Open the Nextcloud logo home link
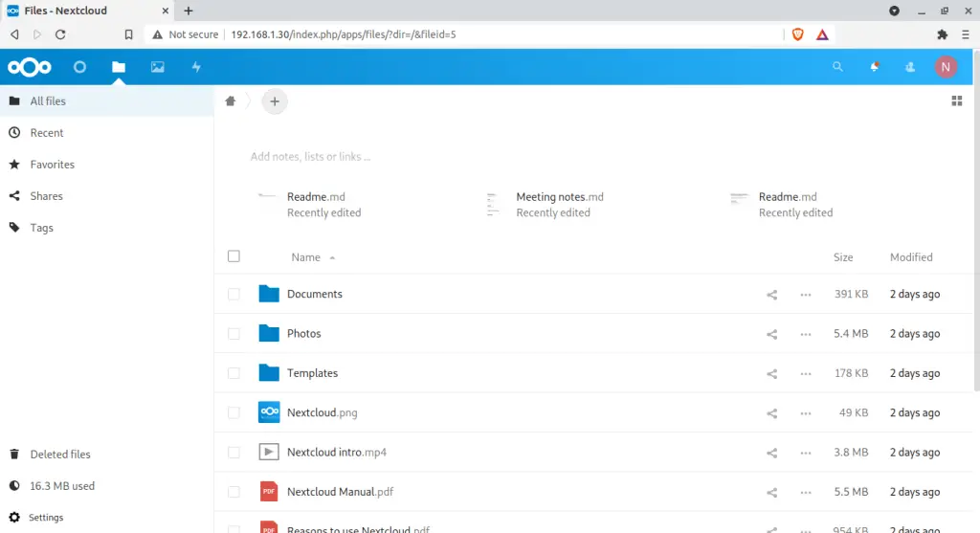 [x=30, y=67]
